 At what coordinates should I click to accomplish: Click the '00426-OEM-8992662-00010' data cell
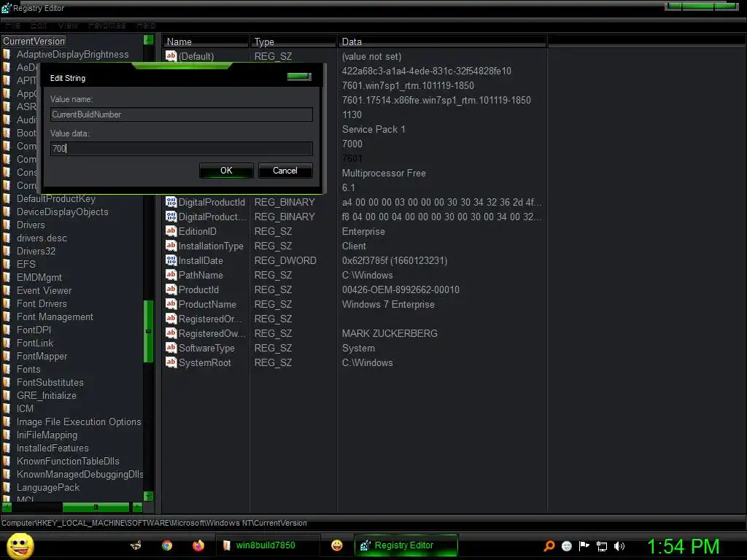point(400,289)
